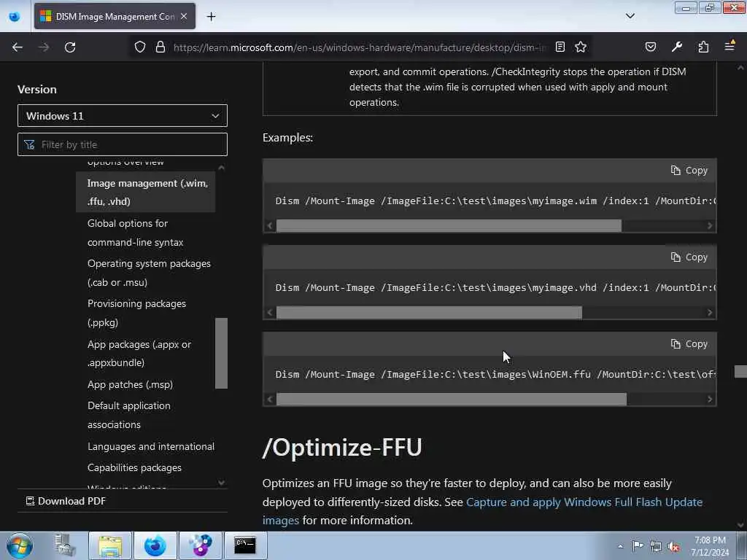747x560 pixels.
Task: Open the clock showing 7:08 PM
Action: coord(710,546)
